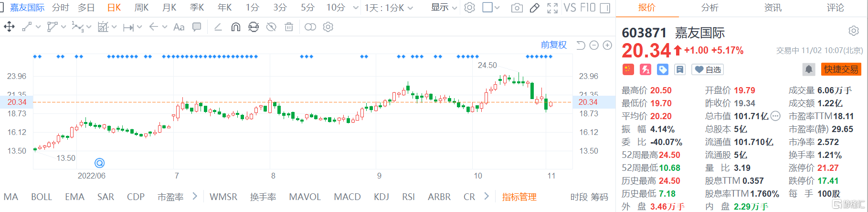This screenshot has width=868, height=212.
Task: Select the polygon shape drawing tool
Action: [x=52, y=27]
